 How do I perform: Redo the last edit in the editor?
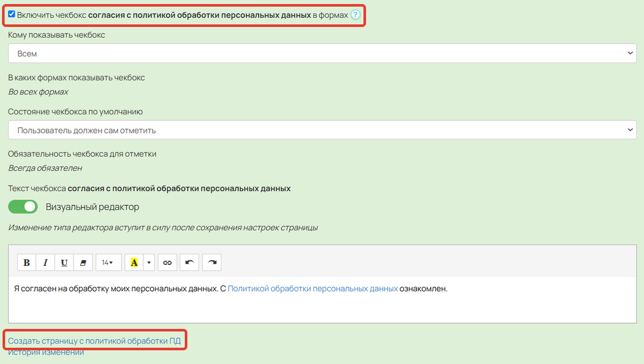click(x=212, y=262)
